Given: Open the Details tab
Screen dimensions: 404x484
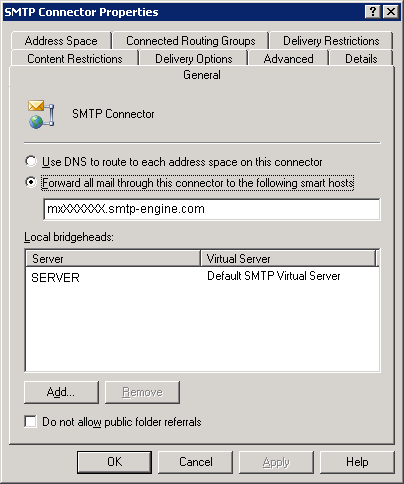Looking at the screenshot, I should 361,59.
